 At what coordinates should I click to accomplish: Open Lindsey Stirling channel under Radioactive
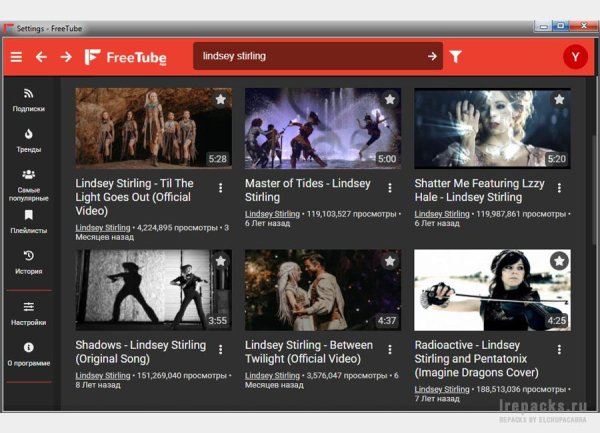[x=442, y=389]
